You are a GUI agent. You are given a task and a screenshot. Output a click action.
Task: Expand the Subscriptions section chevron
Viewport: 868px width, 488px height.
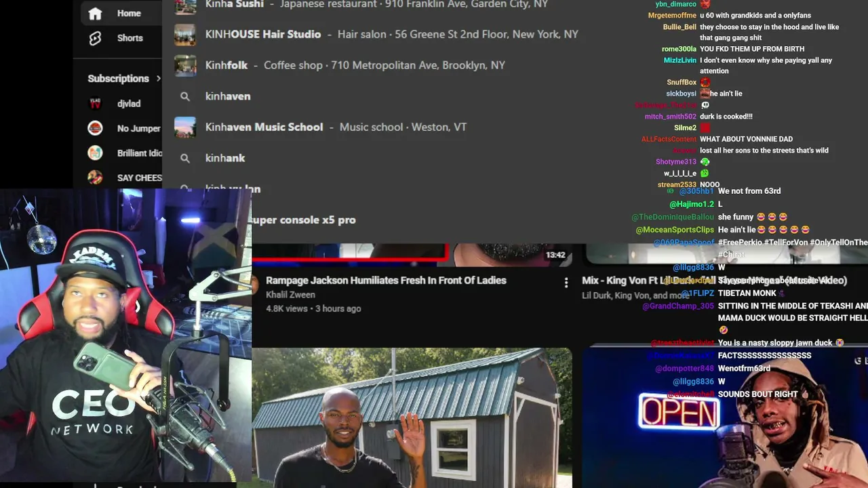(159, 79)
